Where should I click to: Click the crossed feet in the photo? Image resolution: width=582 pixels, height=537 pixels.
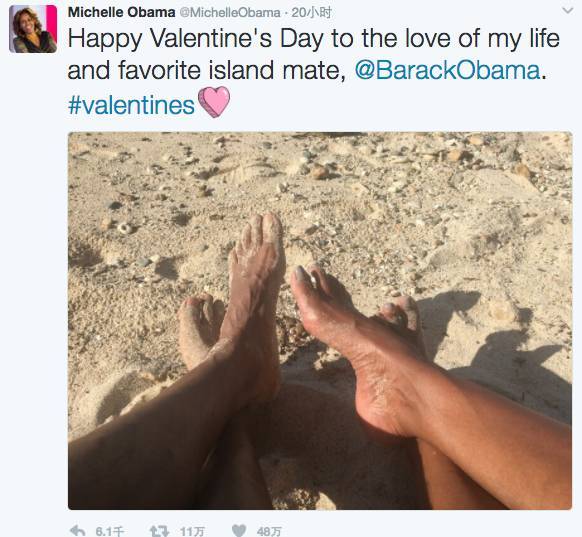tap(304, 327)
